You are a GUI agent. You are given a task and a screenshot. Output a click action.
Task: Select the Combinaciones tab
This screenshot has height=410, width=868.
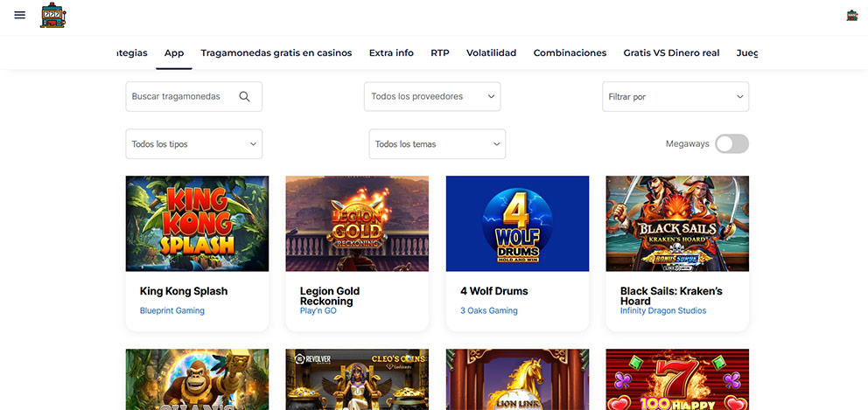570,53
